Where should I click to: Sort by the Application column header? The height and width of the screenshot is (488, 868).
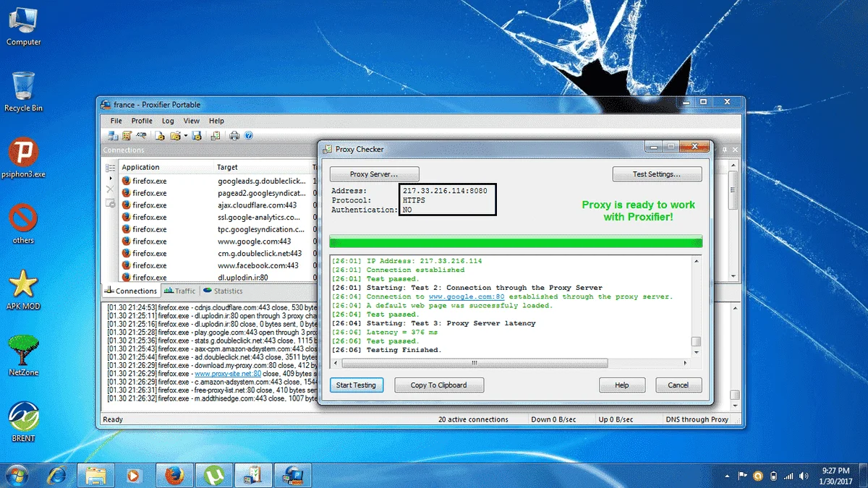[166, 167]
